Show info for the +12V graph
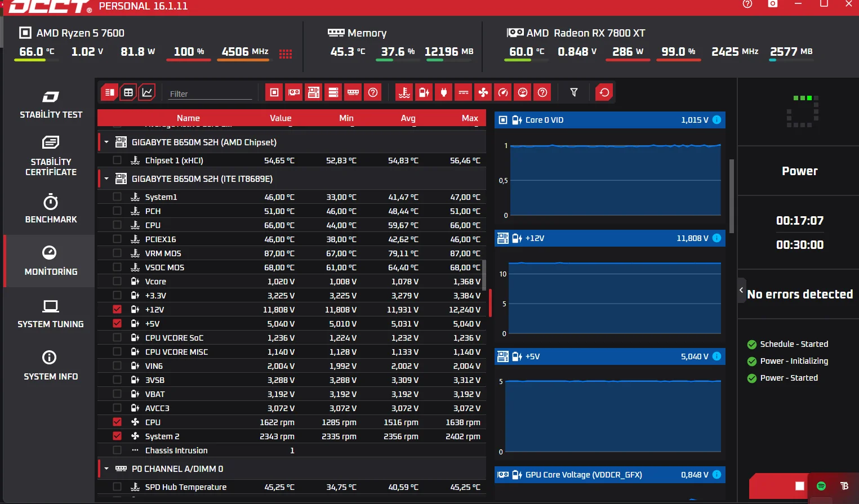Screen dimensions: 859x504 point(717,238)
